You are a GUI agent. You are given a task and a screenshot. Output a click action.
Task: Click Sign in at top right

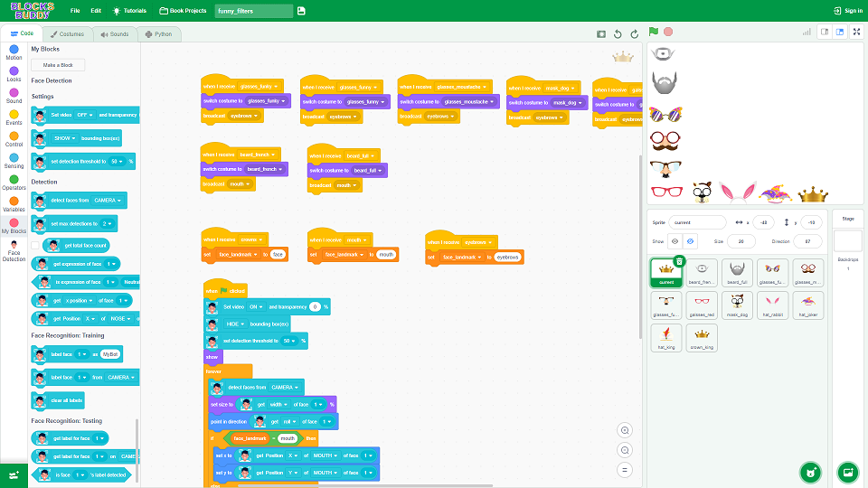pyautogui.click(x=848, y=11)
